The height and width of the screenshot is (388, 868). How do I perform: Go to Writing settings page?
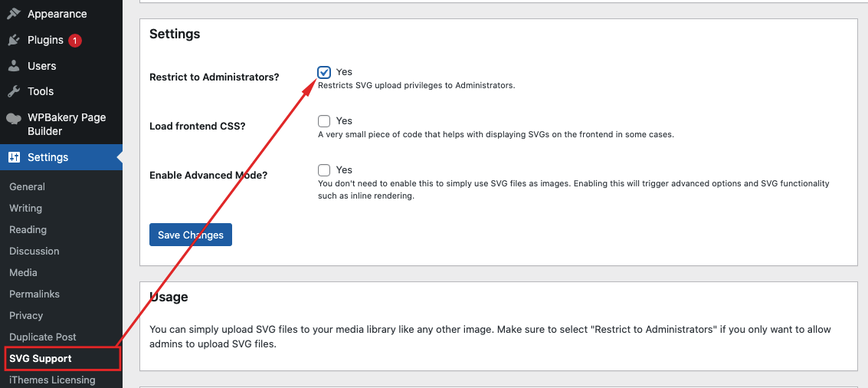25,208
